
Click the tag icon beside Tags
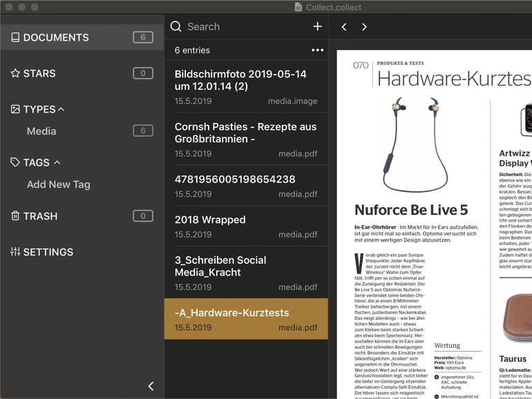coord(15,162)
